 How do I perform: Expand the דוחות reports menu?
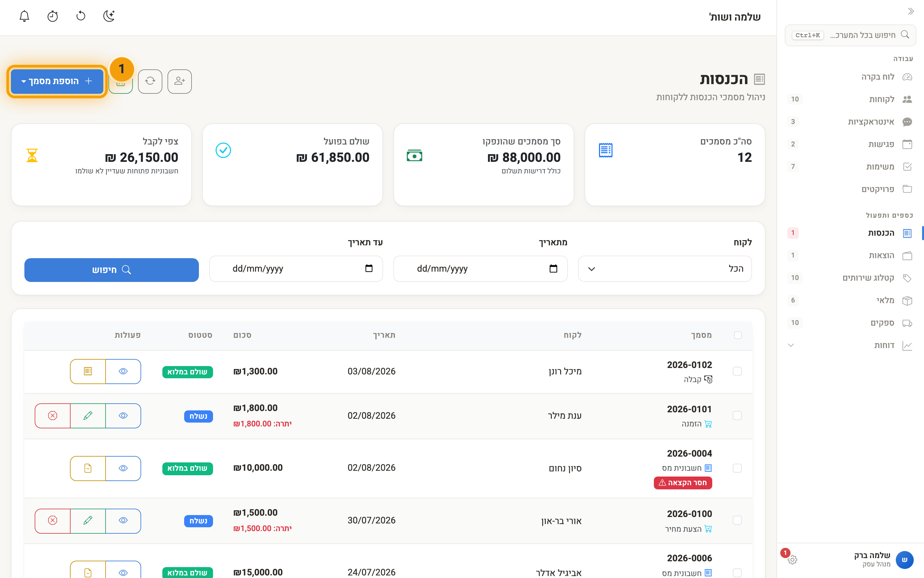coord(850,345)
